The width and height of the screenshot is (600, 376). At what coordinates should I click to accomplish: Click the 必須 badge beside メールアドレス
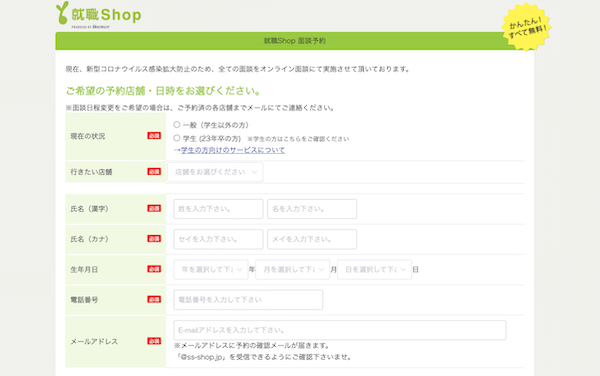point(154,341)
